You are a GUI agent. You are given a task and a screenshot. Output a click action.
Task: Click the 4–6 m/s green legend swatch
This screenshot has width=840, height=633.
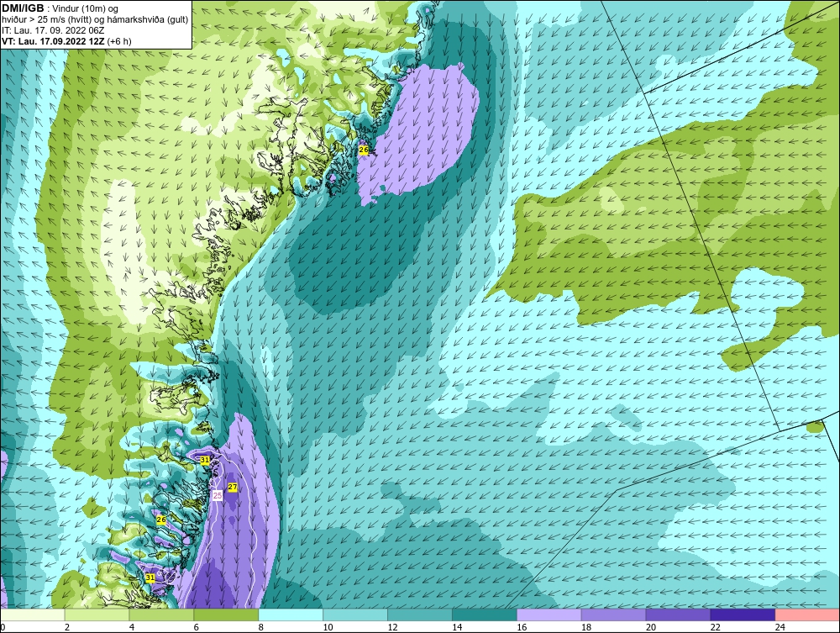[x=161, y=615]
